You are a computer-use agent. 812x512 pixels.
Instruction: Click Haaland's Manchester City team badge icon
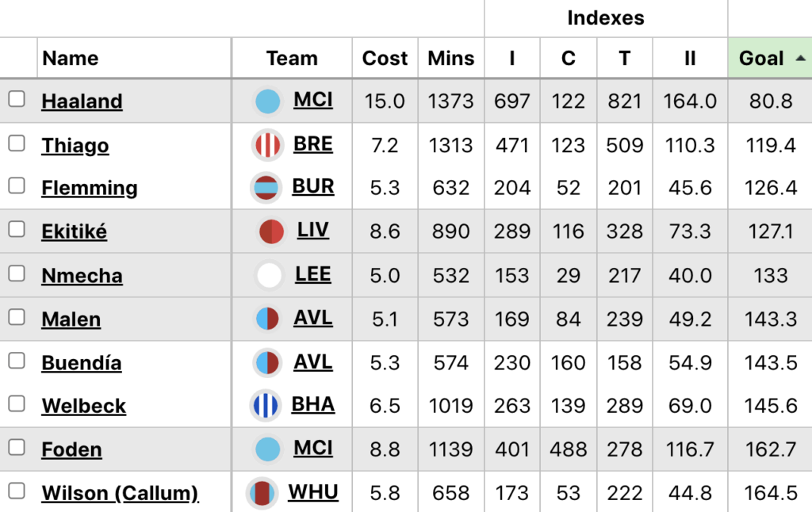point(268,101)
